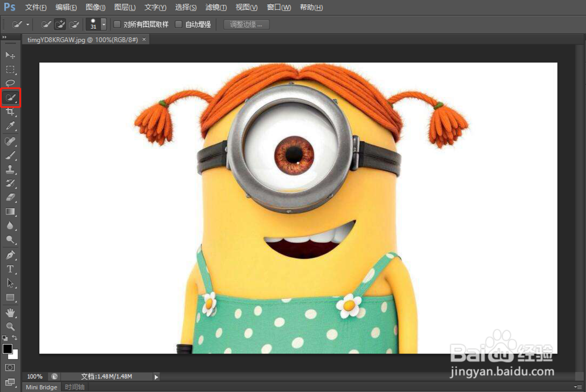Open the tool preset picker dropdown

tap(28, 25)
